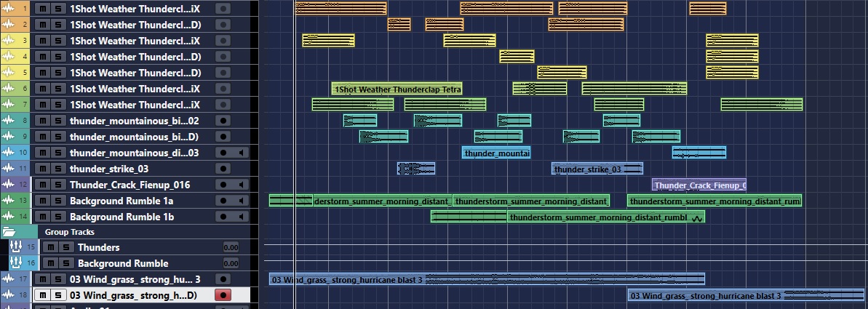868x309 pixels.
Task: Click the waveform icon of track 17
Action: coord(9,279)
